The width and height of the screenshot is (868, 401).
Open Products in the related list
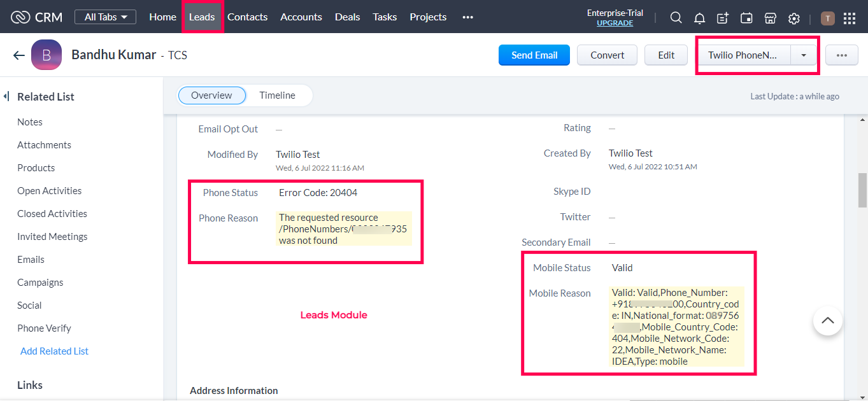point(36,168)
